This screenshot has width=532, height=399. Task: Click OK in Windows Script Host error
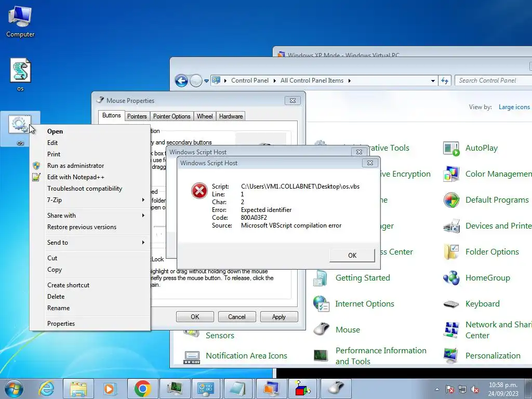point(352,255)
